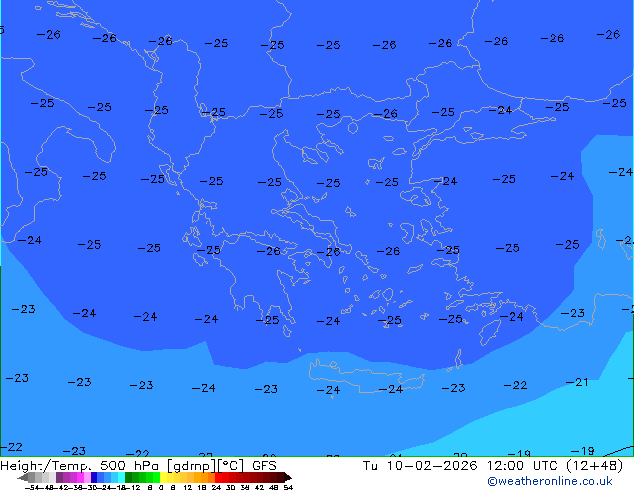Click the dark blue legend swatch
Viewport: 634px width, 490px height.
94,477
